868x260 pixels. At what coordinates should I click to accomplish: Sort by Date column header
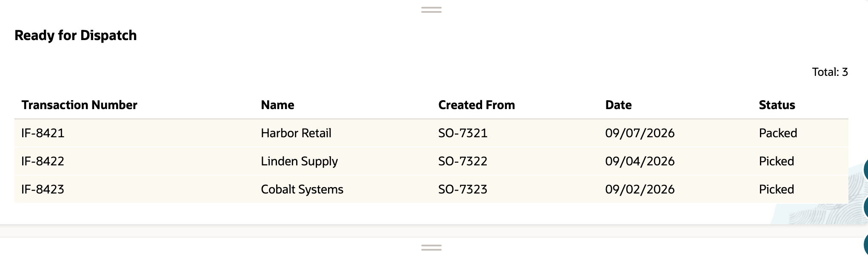[618, 105]
